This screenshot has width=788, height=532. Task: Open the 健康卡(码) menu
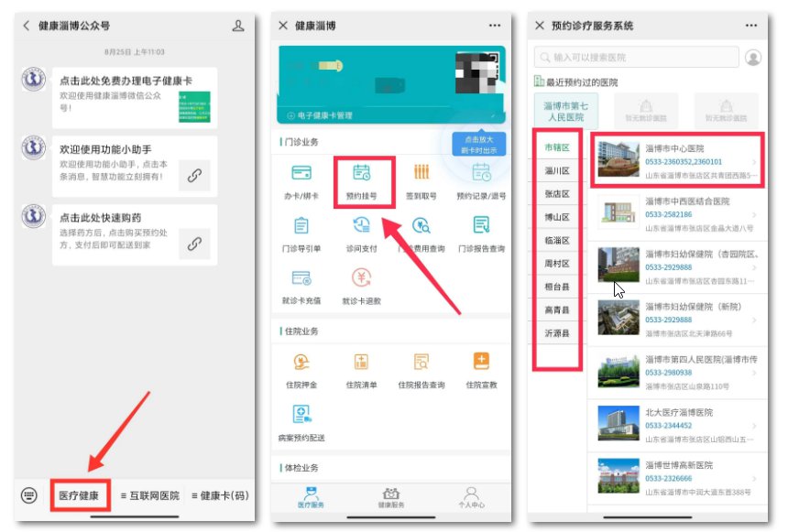[220, 495]
